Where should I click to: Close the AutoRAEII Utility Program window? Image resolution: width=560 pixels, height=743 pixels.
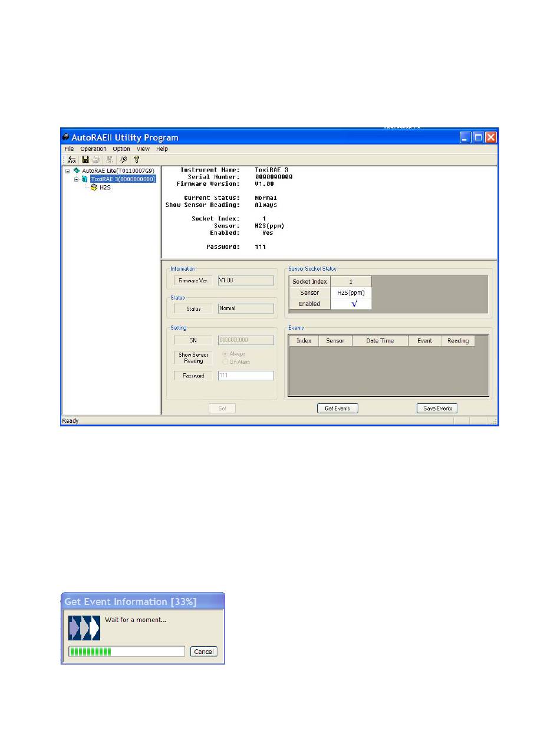pyautogui.click(x=491, y=137)
